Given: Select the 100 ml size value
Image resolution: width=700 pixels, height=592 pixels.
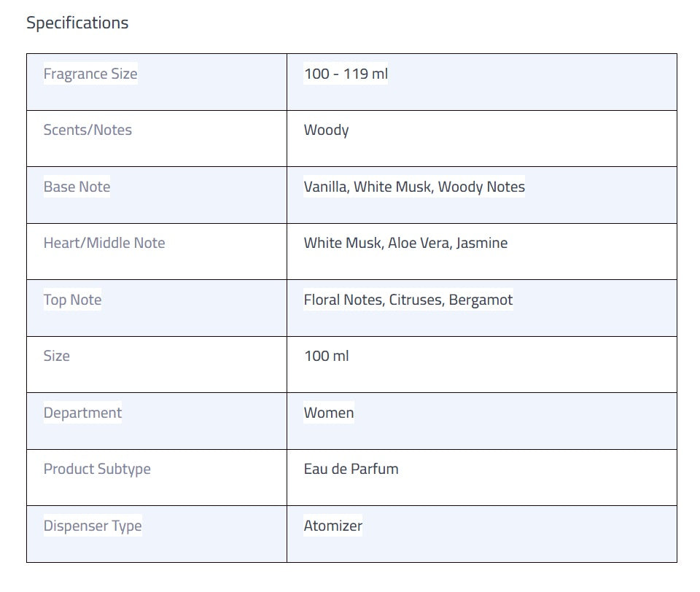Looking at the screenshot, I should tap(327, 356).
